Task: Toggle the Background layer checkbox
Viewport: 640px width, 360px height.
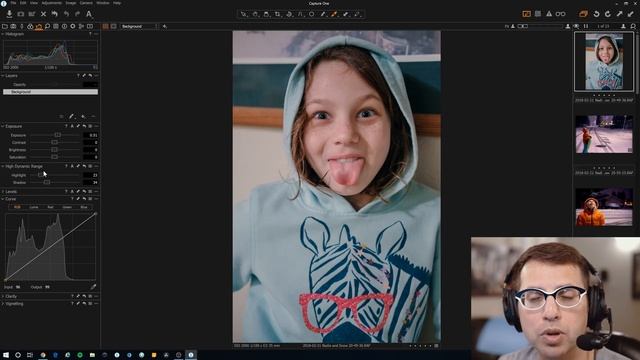Action: pyautogui.click(x=7, y=92)
